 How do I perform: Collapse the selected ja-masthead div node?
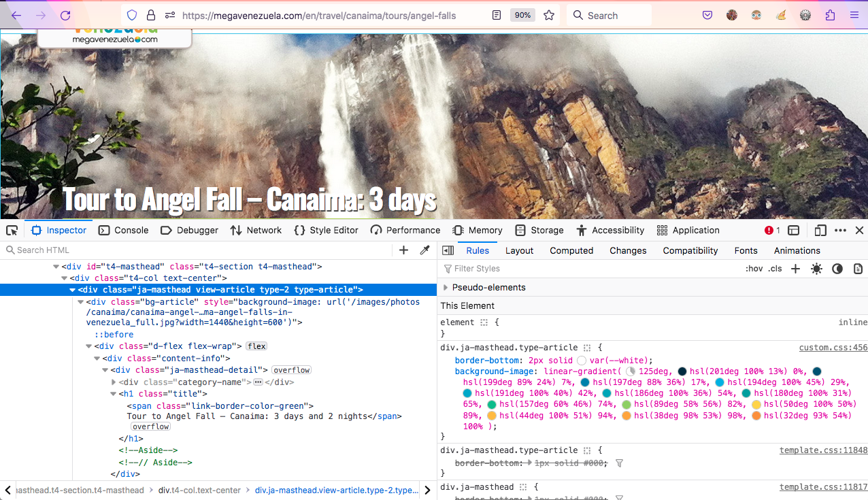click(73, 290)
